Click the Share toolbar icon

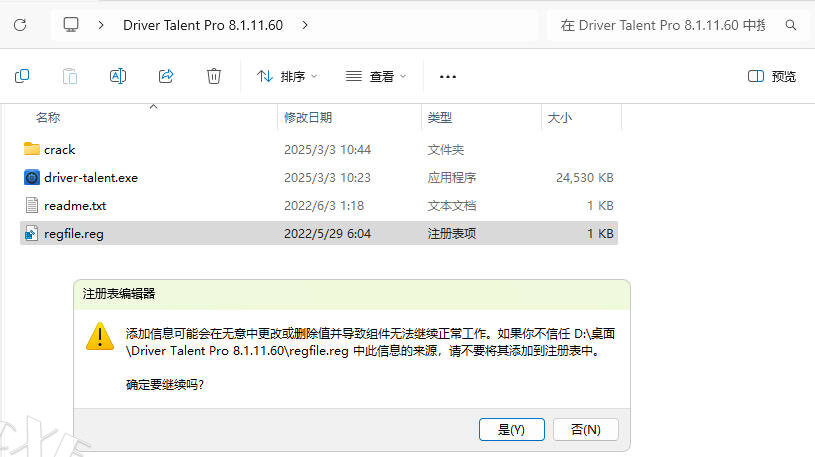pos(166,76)
